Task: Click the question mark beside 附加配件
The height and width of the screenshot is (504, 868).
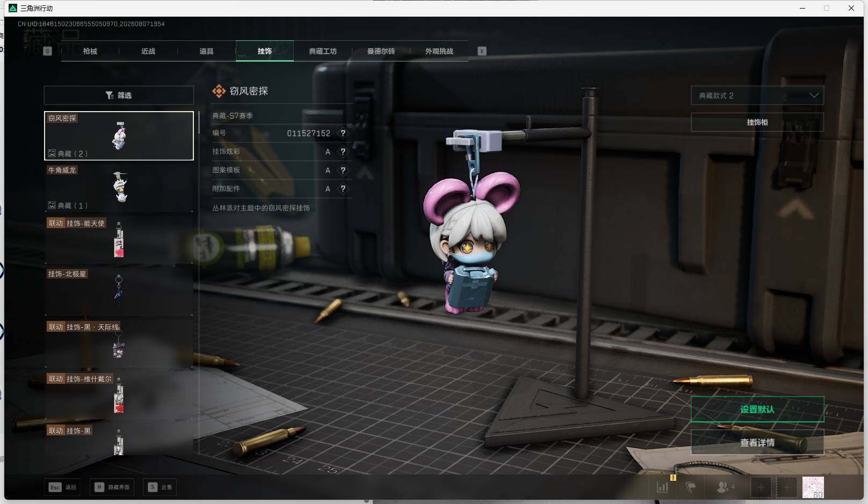Action: (343, 189)
